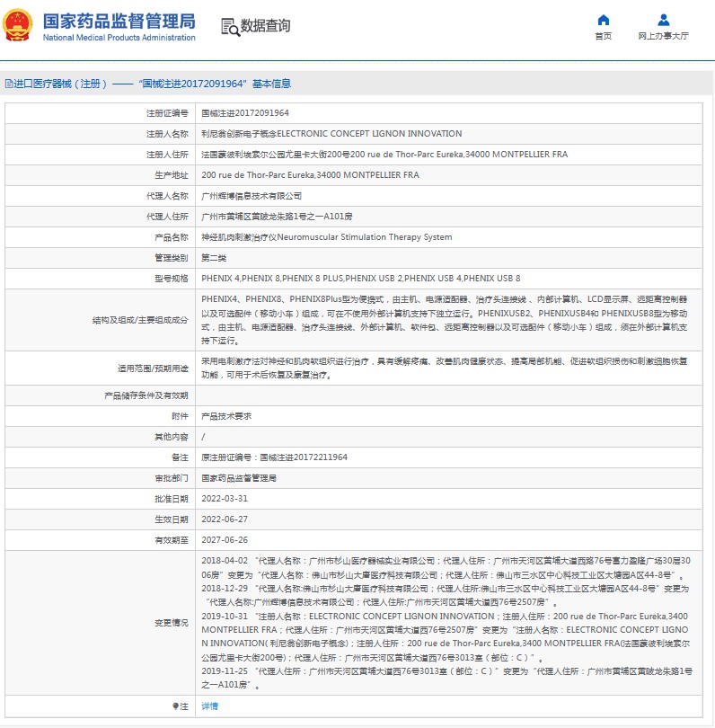Click the 产品技术要求 attachment value

click(x=226, y=416)
